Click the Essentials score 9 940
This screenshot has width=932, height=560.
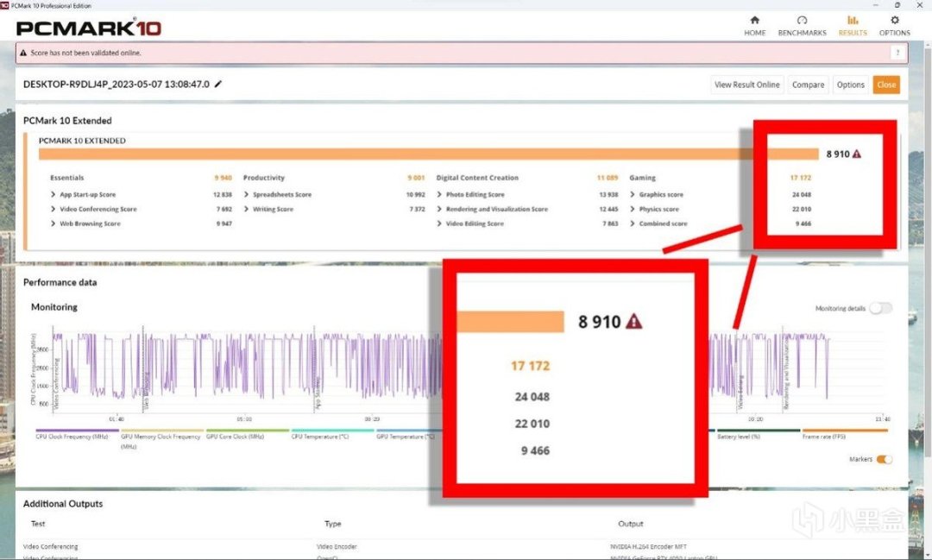click(x=223, y=178)
